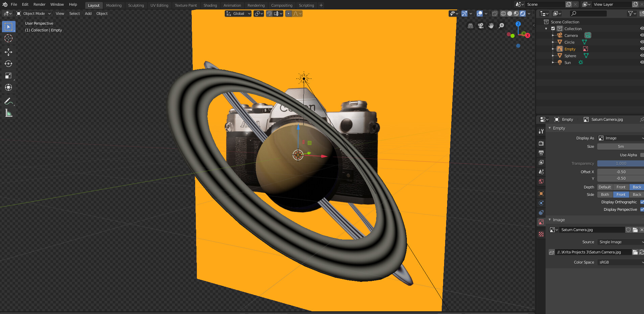The image size is (644, 314).
Task: Open the Tool properties tab
Action: click(541, 131)
